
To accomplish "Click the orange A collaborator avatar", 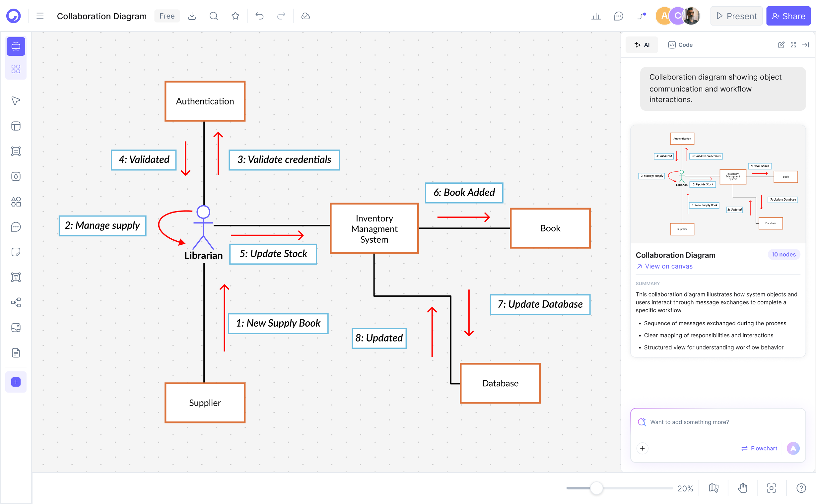I will [x=664, y=16].
